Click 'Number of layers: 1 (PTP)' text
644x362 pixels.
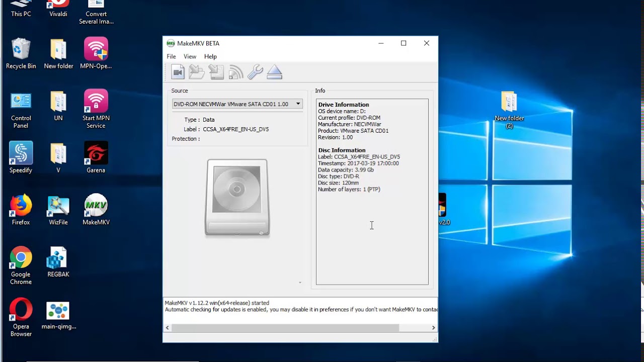[x=349, y=190]
